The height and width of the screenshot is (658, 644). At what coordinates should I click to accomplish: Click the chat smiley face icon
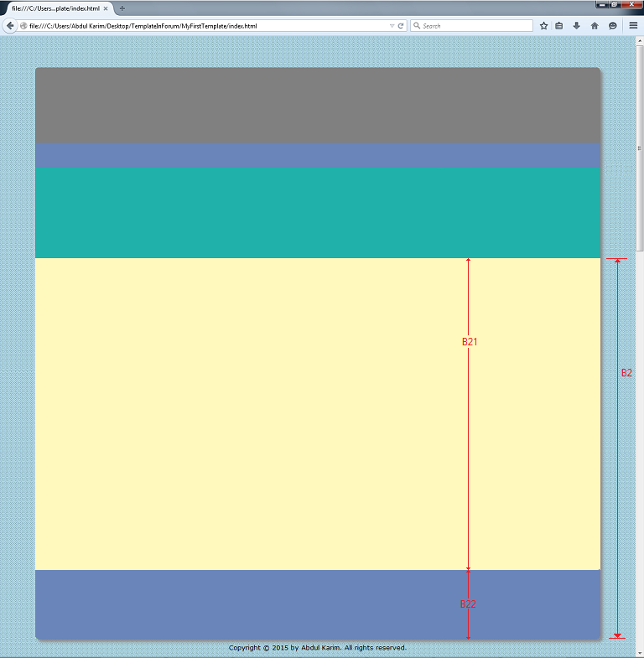coord(613,26)
